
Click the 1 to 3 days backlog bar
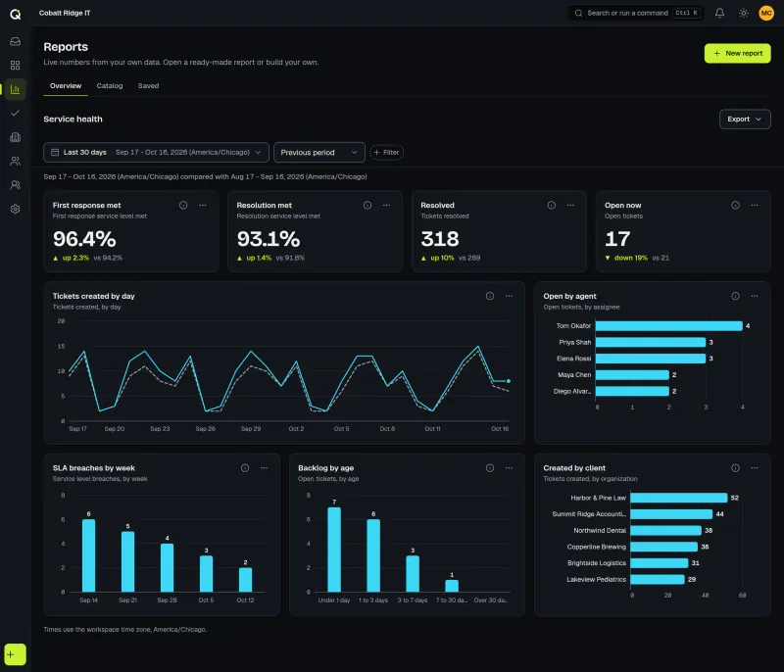tap(373, 555)
